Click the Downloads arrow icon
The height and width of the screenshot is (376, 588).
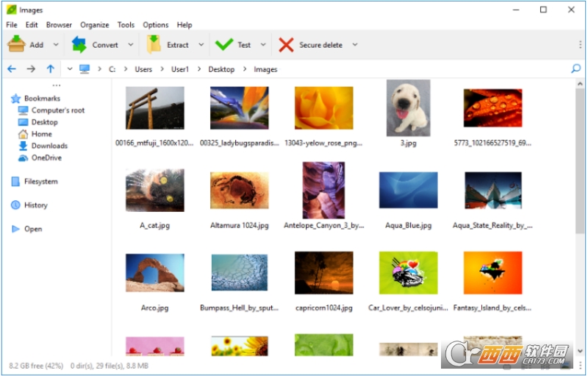point(23,146)
